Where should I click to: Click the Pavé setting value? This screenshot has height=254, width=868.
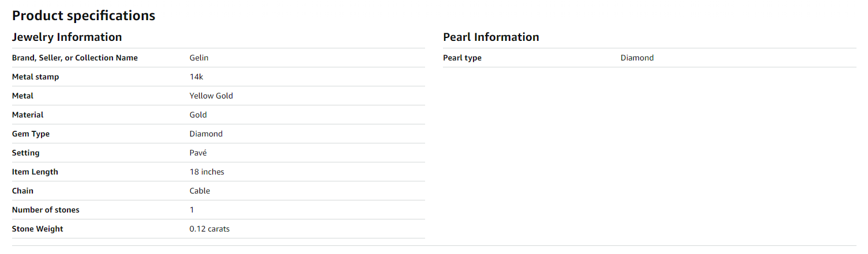coord(198,153)
